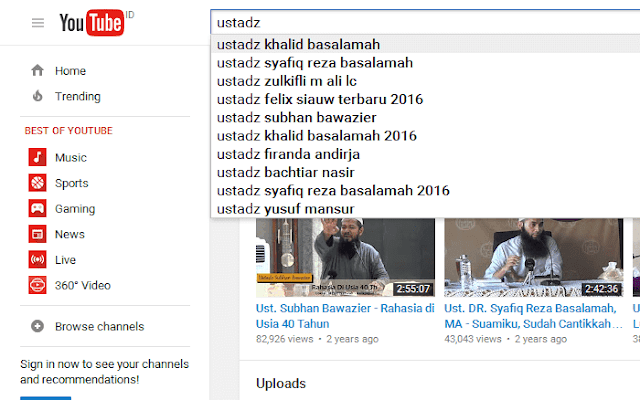Select suggestion ustadz syafiq reza basalamah 2016

coord(425,191)
